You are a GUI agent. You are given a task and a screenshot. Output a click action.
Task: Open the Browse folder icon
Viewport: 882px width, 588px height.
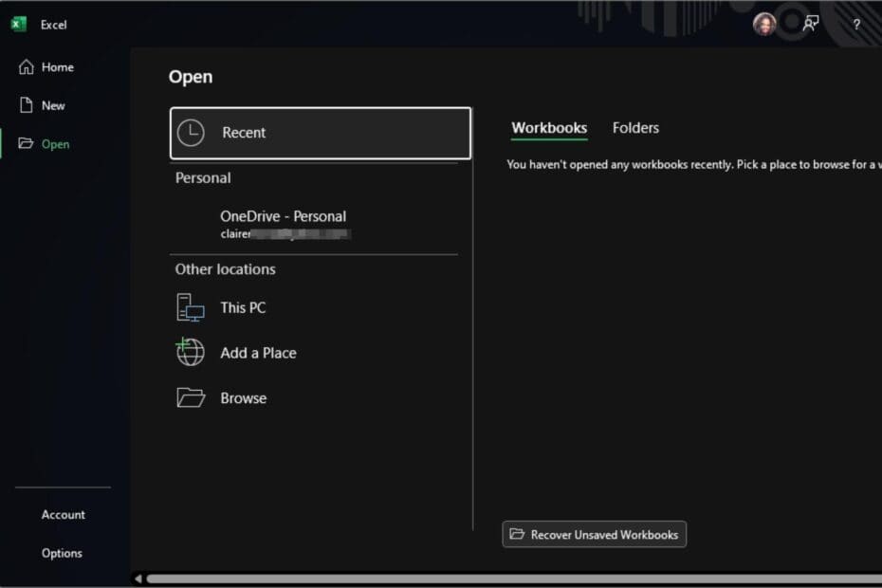coord(190,397)
